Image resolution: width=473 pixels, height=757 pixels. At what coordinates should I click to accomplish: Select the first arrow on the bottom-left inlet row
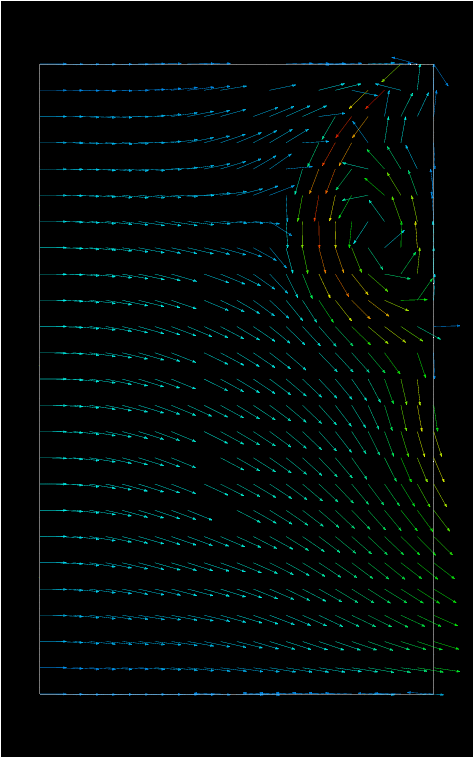pos(53,668)
